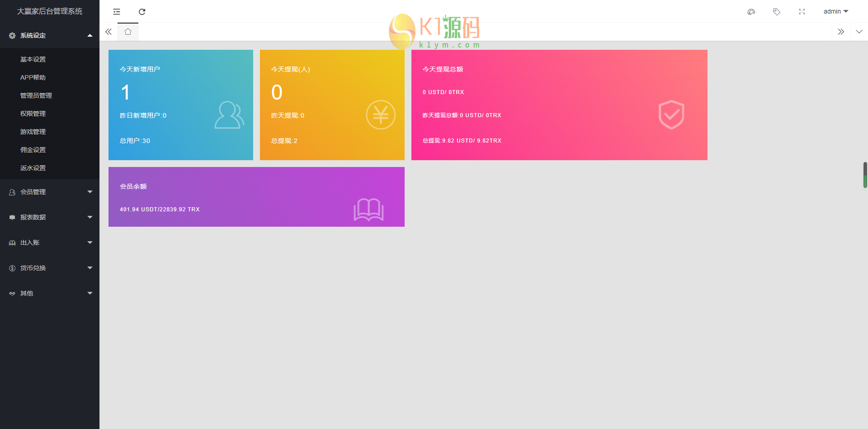Click the refresh page icon
Image resolution: width=868 pixels, height=429 pixels.
142,12
